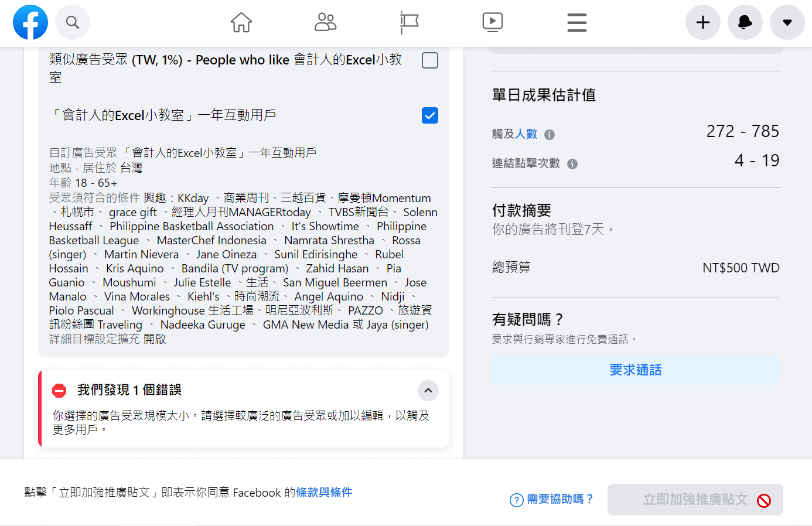Click the help question mark icon
The height and width of the screenshot is (526, 812).
(517, 500)
